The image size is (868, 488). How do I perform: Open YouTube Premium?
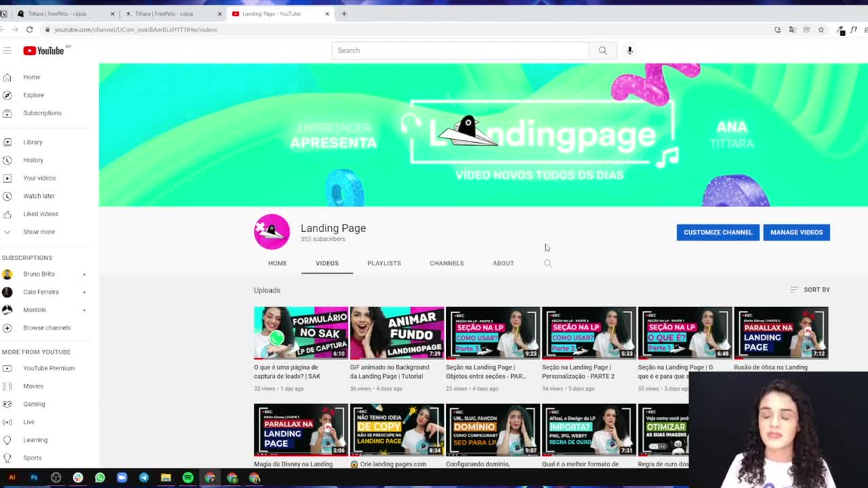pyautogui.click(x=49, y=368)
